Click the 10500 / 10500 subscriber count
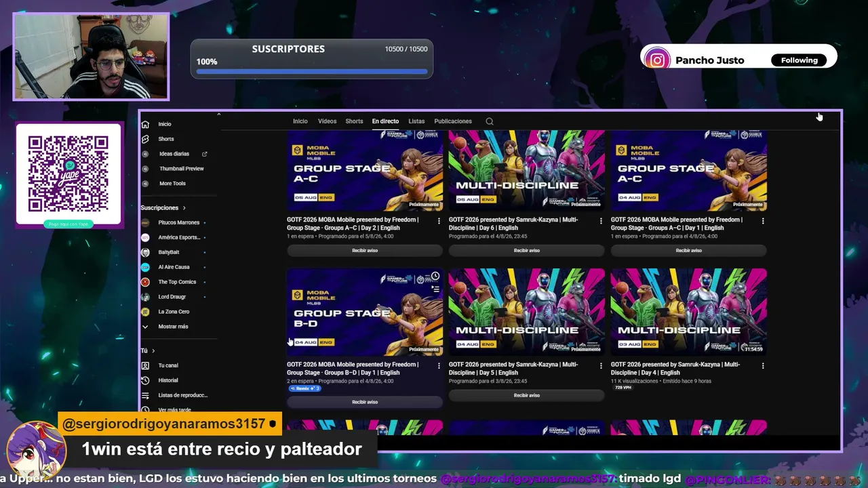 (406, 49)
